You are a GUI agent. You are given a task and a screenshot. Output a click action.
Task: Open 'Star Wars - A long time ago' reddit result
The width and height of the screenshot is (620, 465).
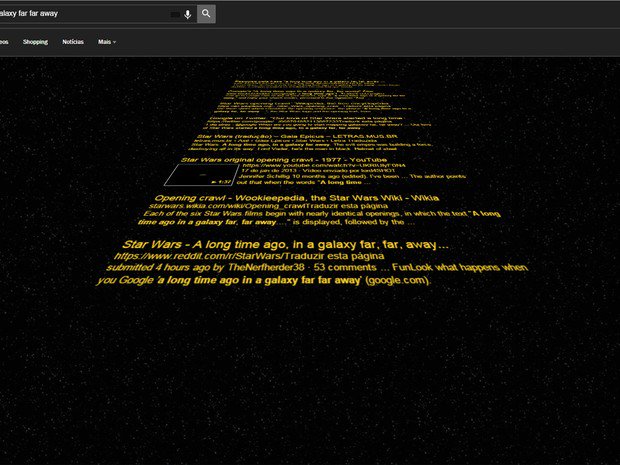[x=285, y=245]
